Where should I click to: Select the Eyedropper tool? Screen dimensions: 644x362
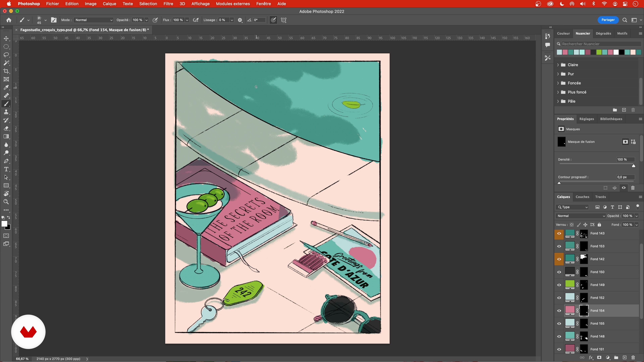click(6, 87)
